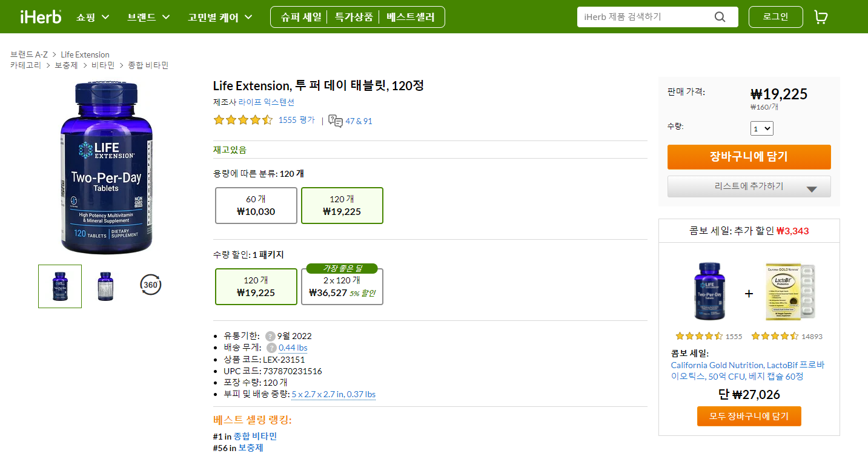Image resolution: width=868 pixels, height=465 pixels.
Task: Open the 47 & 91 questions link
Action: 359,121
